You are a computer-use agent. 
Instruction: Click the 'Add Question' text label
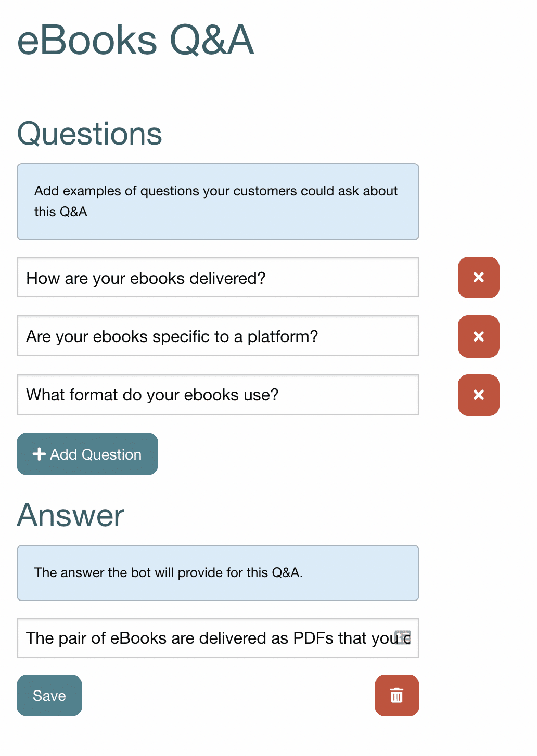coord(96,454)
